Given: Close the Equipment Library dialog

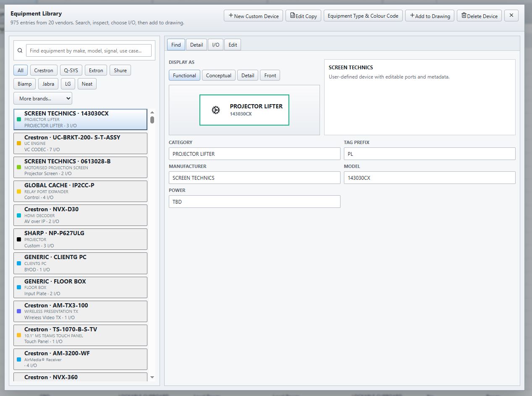Looking at the screenshot, I should [511, 16].
